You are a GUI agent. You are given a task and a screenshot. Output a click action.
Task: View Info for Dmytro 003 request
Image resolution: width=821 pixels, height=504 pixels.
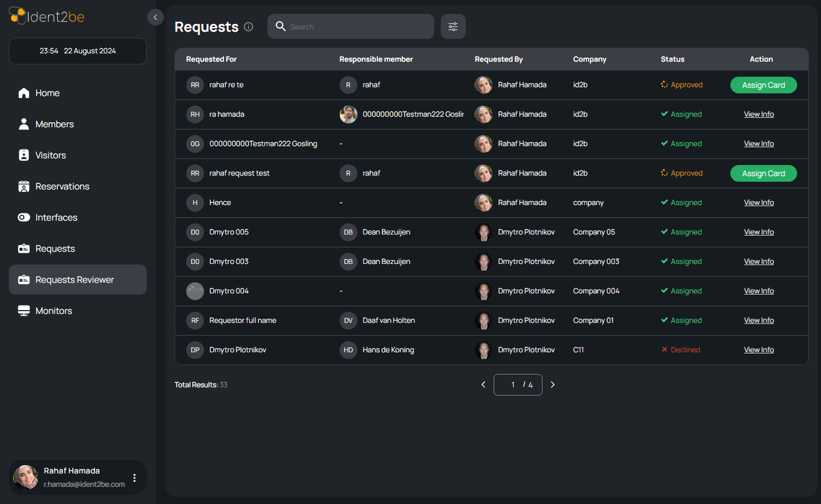[759, 261]
